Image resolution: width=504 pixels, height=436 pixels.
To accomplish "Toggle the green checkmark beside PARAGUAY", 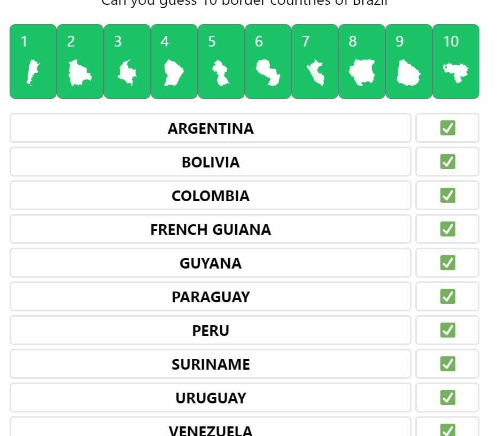I will pos(448,296).
